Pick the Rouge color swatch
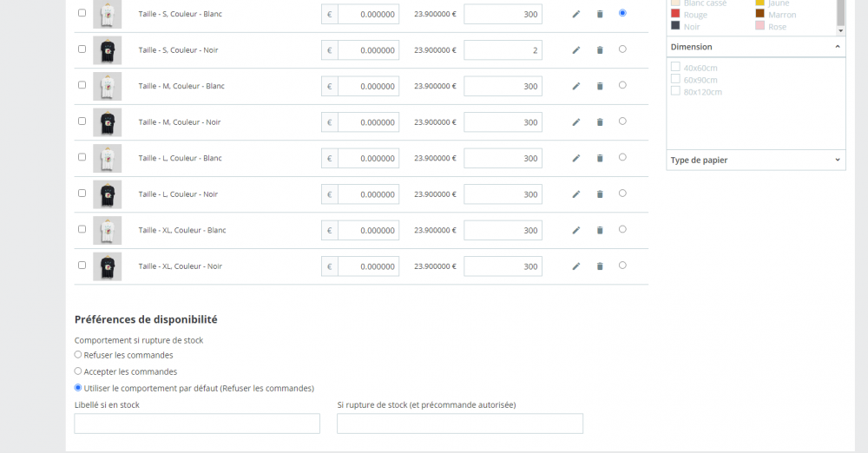Image resolution: width=868 pixels, height=453 pixels. pos(675,15)
